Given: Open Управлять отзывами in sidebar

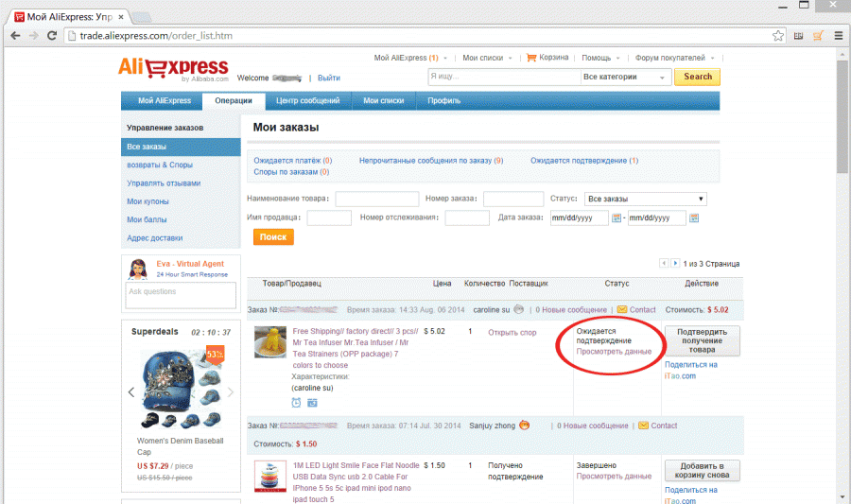Looking at the screenshot, I should click(164, 183).
